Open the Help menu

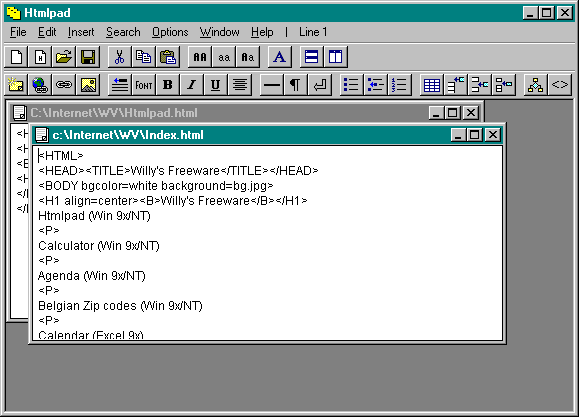point(262,33)
